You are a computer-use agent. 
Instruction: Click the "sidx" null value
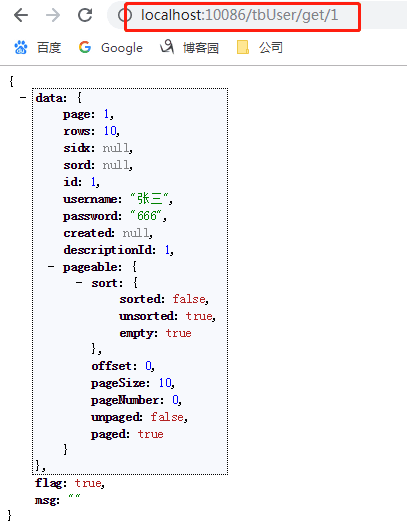click(115, 148)
